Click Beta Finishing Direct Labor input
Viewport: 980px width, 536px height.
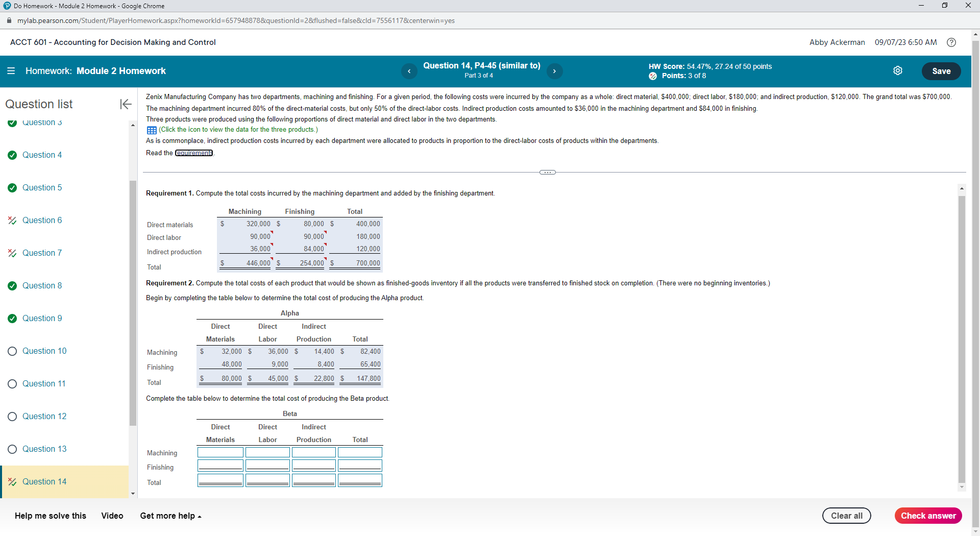pyautogui.click(x=267, y=465)
